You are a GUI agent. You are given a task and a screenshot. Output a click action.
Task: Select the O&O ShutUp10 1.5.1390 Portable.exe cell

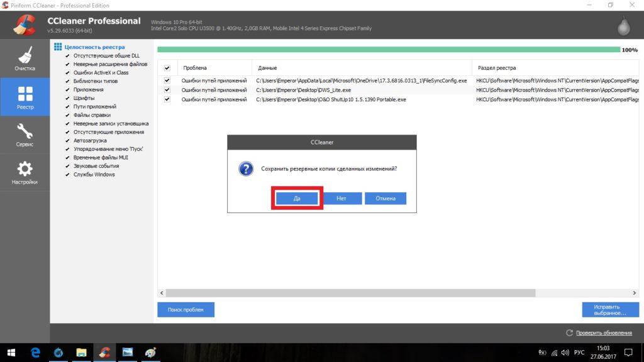pyautogui.click(x=331, y=99)
